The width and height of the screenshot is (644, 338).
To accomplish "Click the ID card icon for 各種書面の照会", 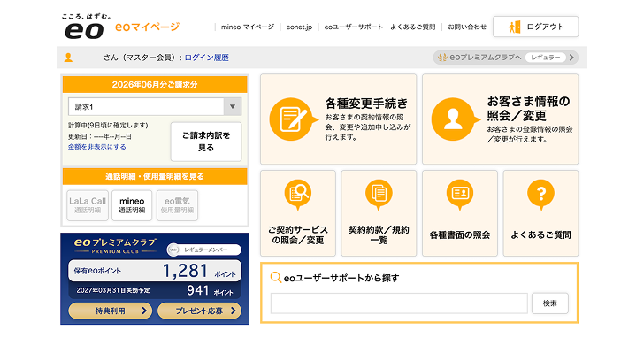I will tap(460, 195).
